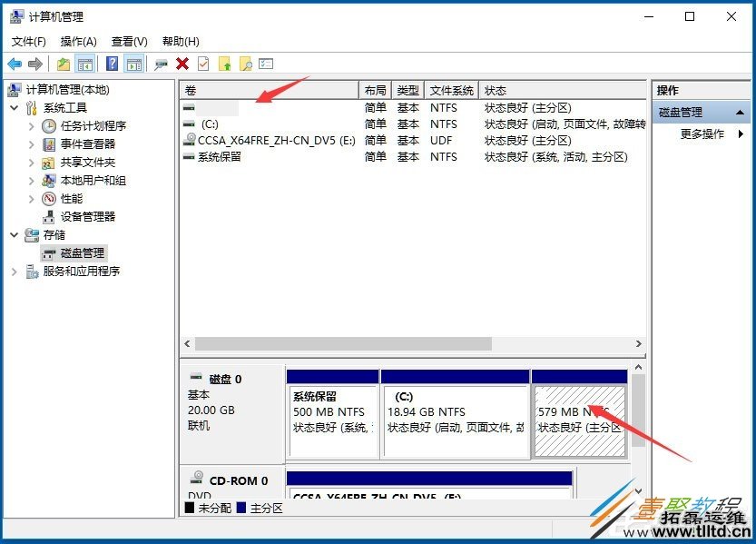Click the properties checkmark document toolbar icon
The height and width of the screenshot is (544, 756).
point(202,64)
